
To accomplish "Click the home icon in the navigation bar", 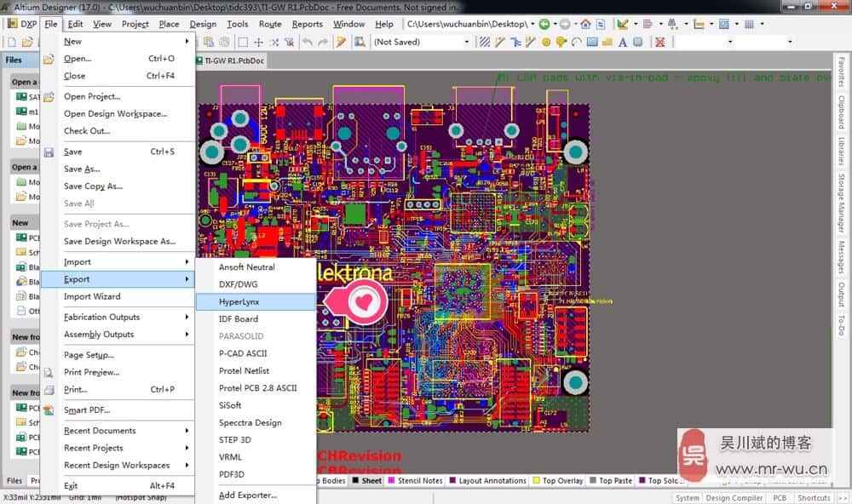I will coord(585,24).
